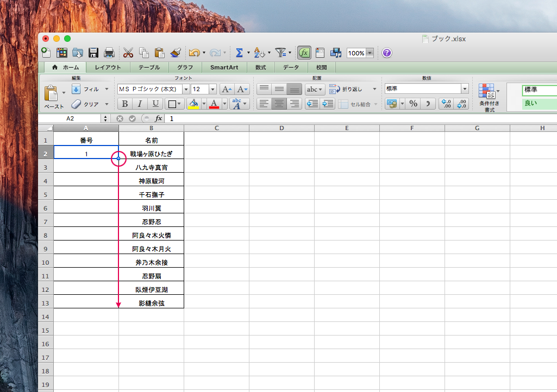Click the Copy icon

tap(144, 53)
